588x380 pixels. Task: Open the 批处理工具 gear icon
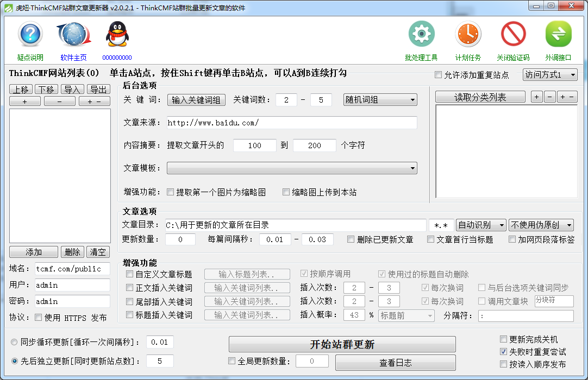tap(422, 34)
